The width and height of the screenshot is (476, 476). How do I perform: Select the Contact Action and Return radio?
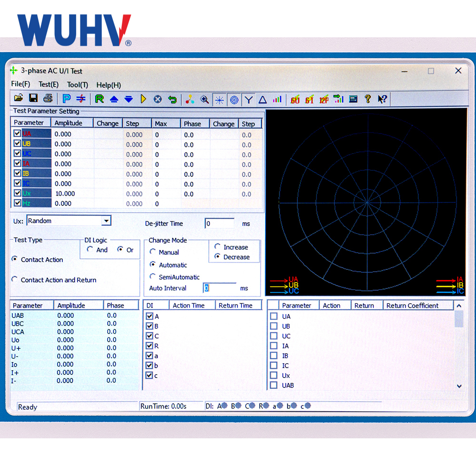15,280
